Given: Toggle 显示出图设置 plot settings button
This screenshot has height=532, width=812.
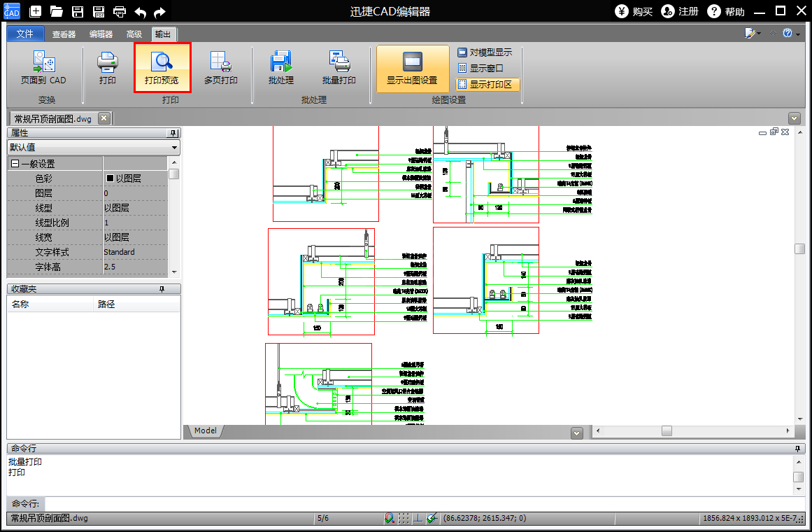Looking at the screenshot, I should point(413,69).
